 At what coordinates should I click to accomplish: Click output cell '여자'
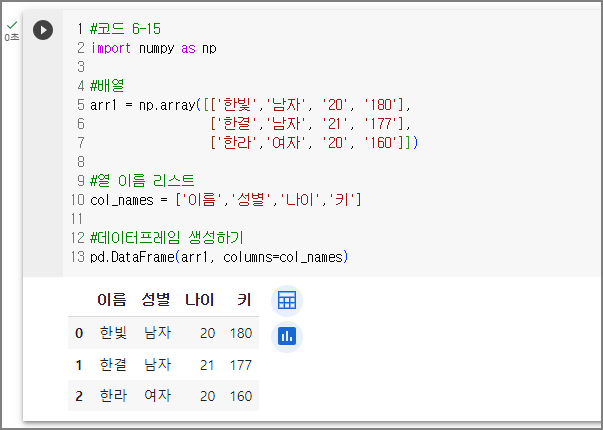(157, 396)
